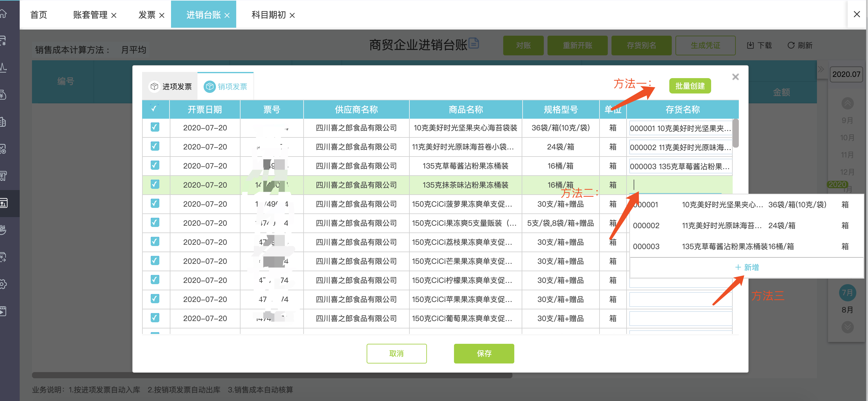Screen dimensions: 868x401
Task: Open 存货名称 field for 150克CiCi苹果果冻爽 row
Action: pyautogui.click(x=680, y=300)
